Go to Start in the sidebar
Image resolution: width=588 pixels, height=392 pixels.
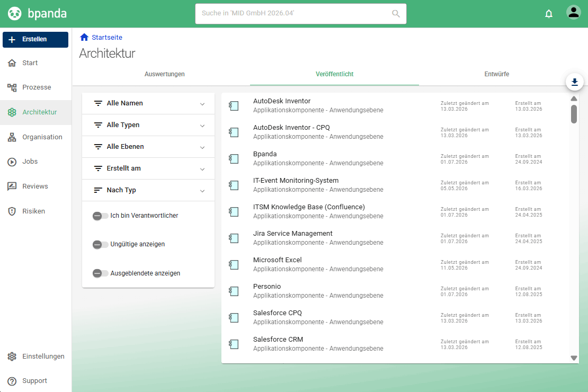pos(36,63)
